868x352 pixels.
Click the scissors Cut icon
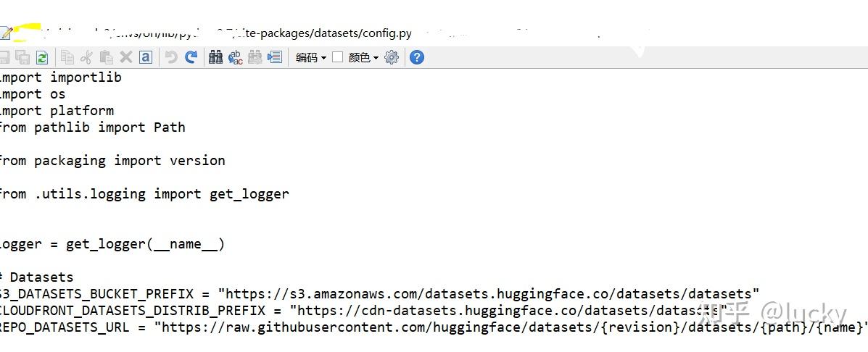[86, 57]
